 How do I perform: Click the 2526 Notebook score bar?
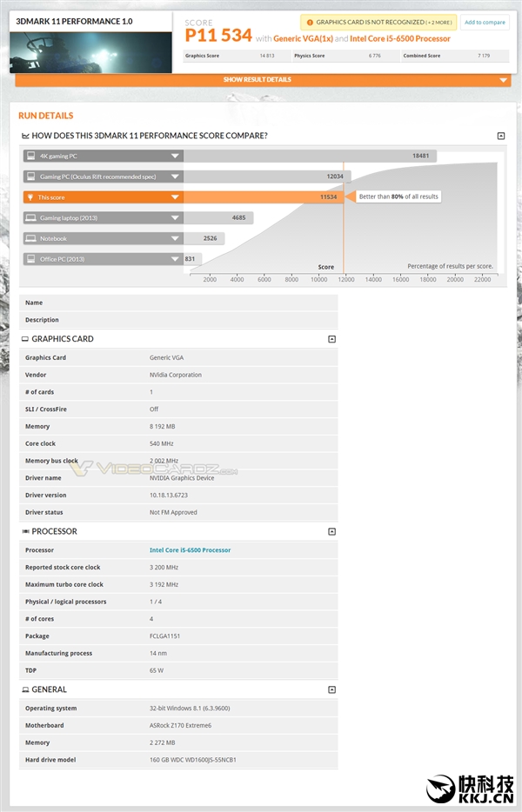coord(204,239)
